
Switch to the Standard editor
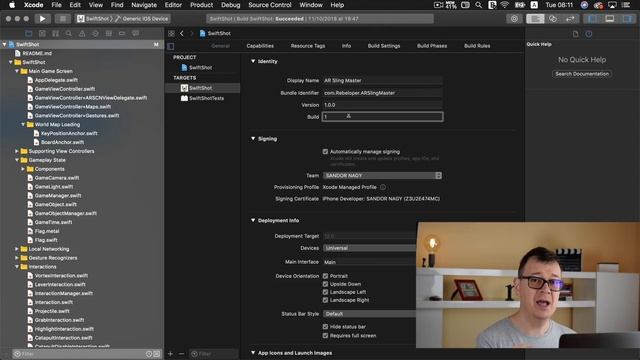point(535,19)
